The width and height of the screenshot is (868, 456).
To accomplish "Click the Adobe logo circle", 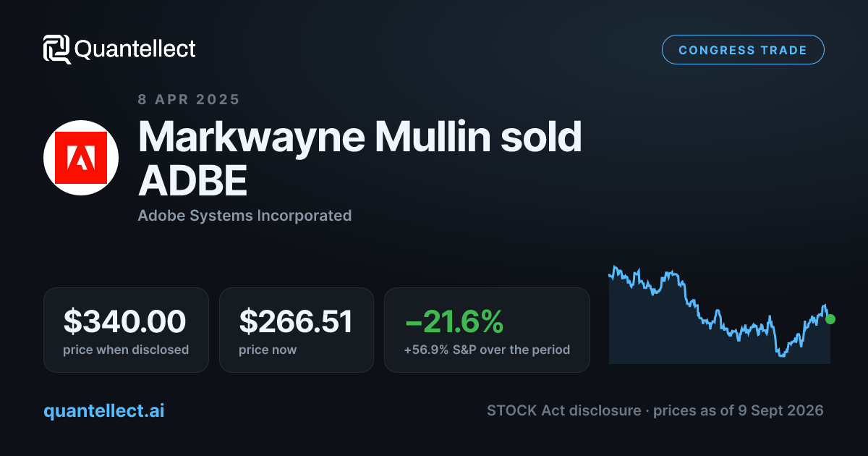I will [81, 158].
